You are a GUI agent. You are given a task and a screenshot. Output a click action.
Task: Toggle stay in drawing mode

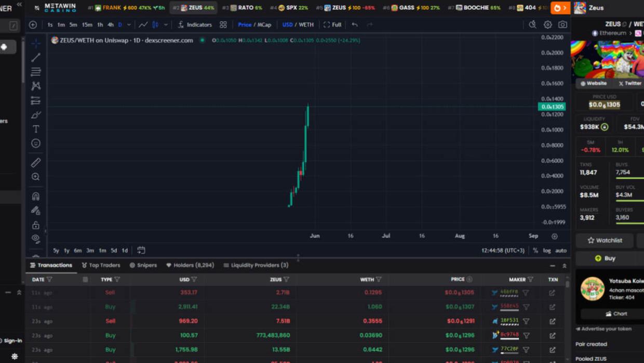click(36, 211)
